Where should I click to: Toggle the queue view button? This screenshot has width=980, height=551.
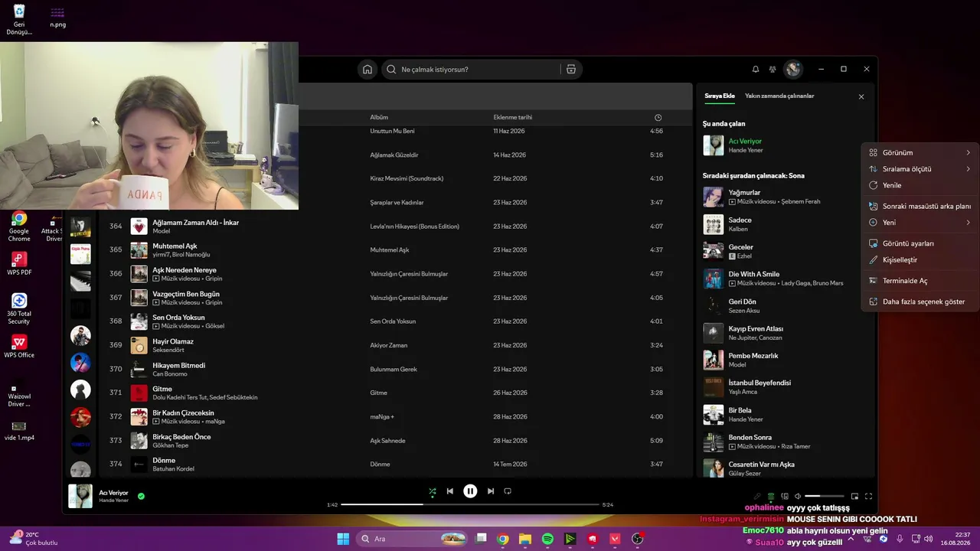771,497
